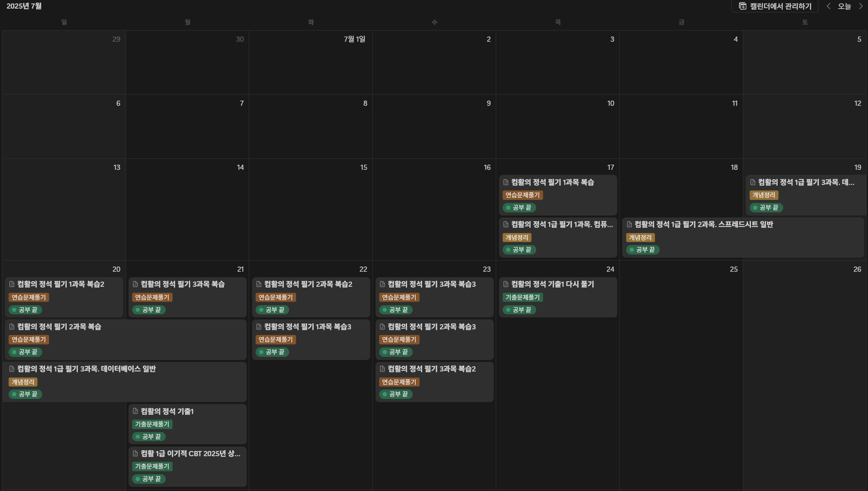
Task: Go to previous month with left chevron
Action: [828, 6]
